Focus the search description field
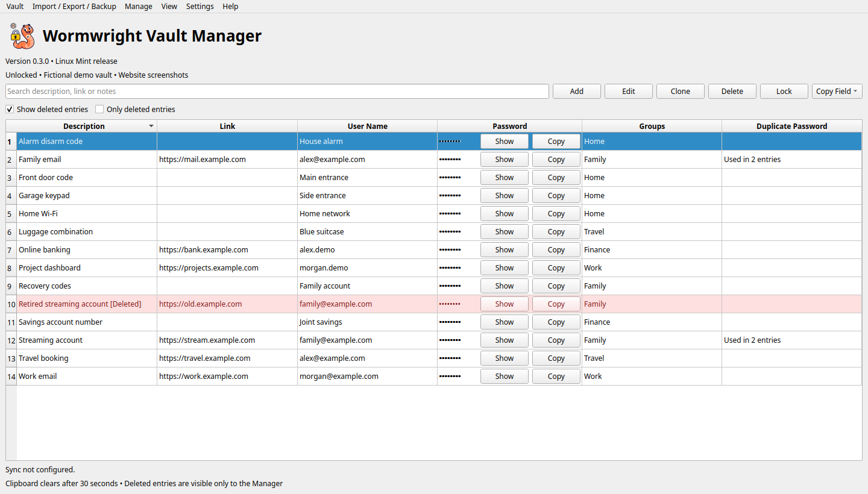This screenshot has height=494, width=868. point(277,92)
